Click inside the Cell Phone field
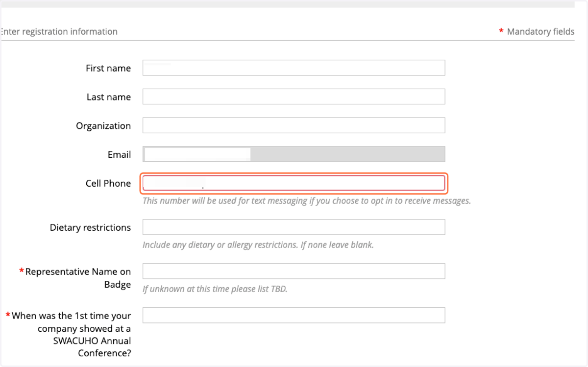This screenshot has width=588, height=367. [294, 183]
